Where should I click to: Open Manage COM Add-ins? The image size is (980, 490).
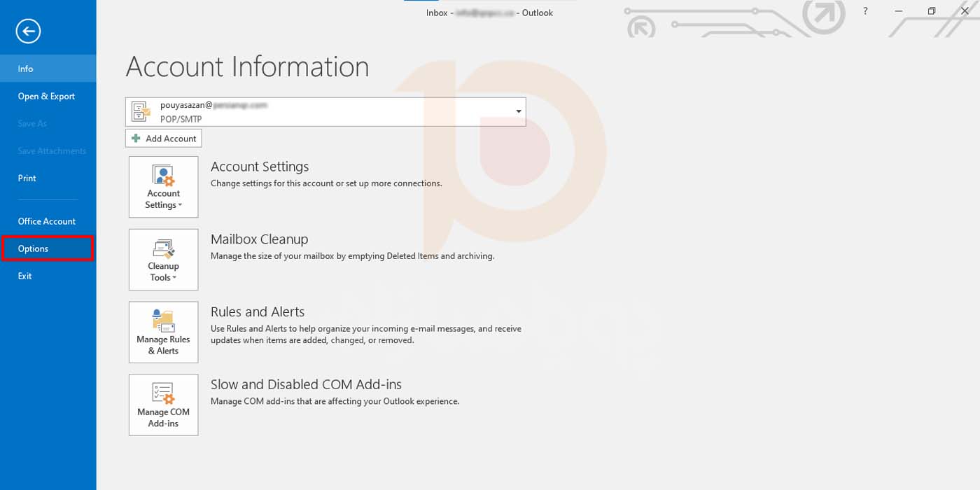tap(163, 405)
